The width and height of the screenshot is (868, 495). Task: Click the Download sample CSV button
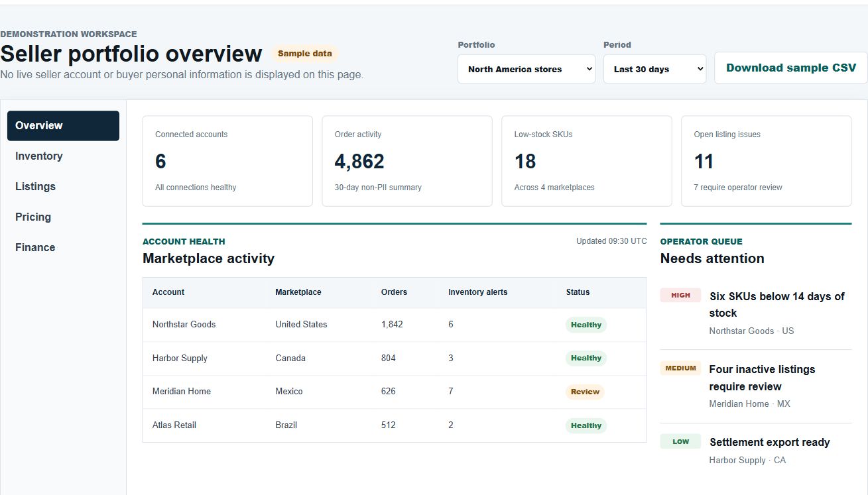tap(791, 68)
